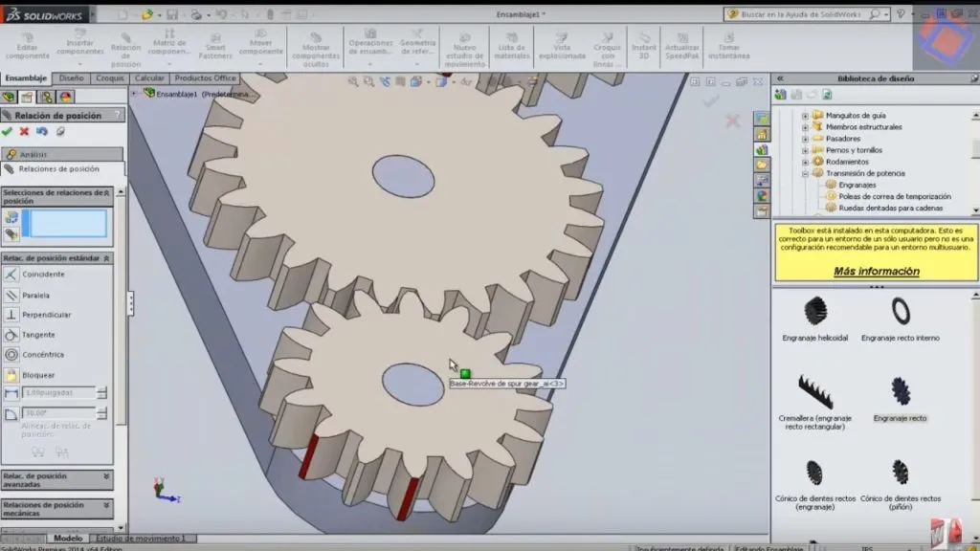Choose the Paralela mate type

pyautogui.click(x=11, y=295)
